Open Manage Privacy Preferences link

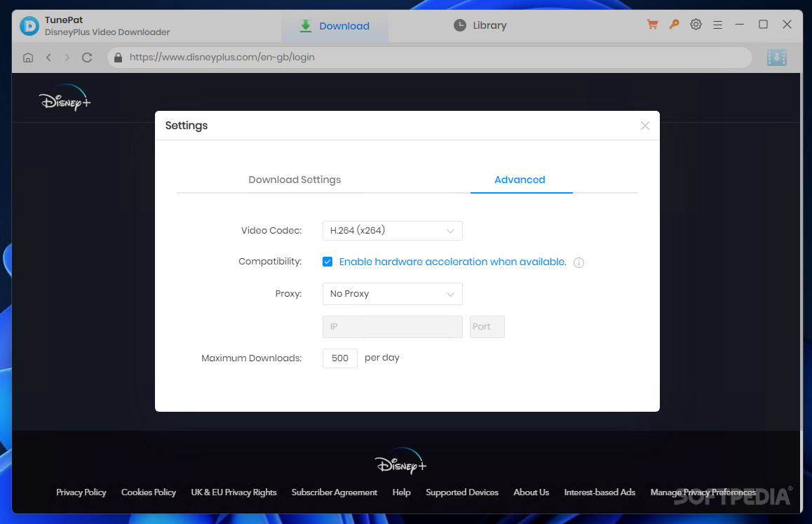pos(703,492)
